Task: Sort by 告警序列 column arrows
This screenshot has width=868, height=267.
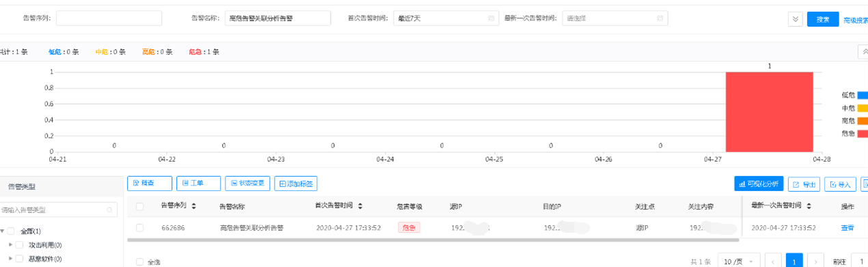Action: [x=193, y=205]
